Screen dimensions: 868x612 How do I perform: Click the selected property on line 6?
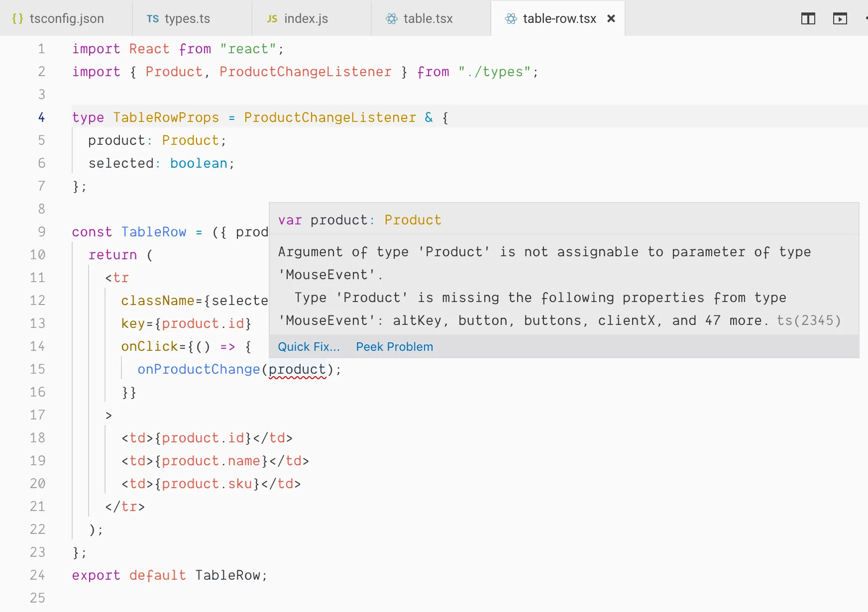point(121,163)
